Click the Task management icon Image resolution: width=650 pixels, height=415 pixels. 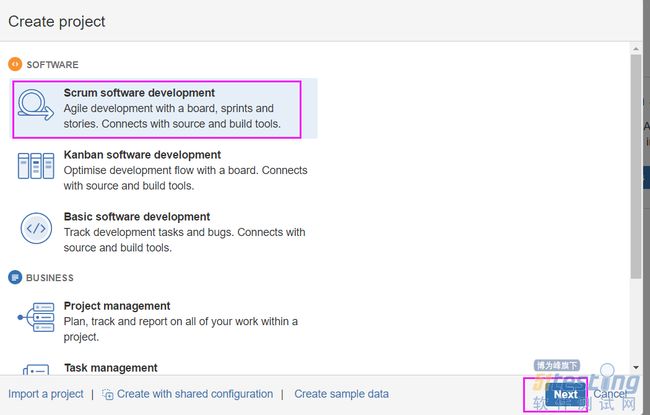[36, 369]
